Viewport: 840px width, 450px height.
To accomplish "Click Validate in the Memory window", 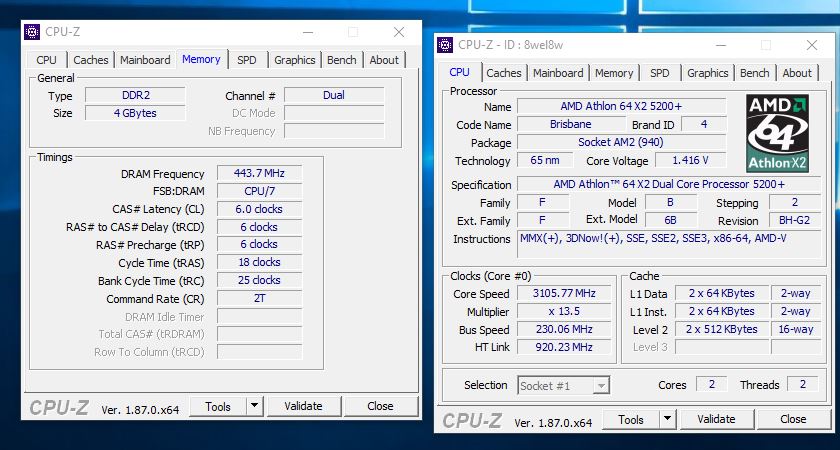I will point(304,407).
